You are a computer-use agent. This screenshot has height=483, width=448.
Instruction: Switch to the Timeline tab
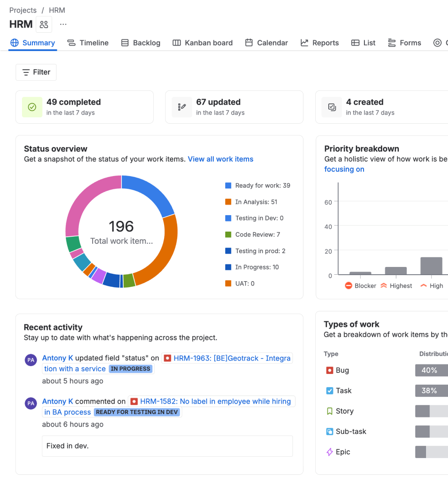coord(88,43)
